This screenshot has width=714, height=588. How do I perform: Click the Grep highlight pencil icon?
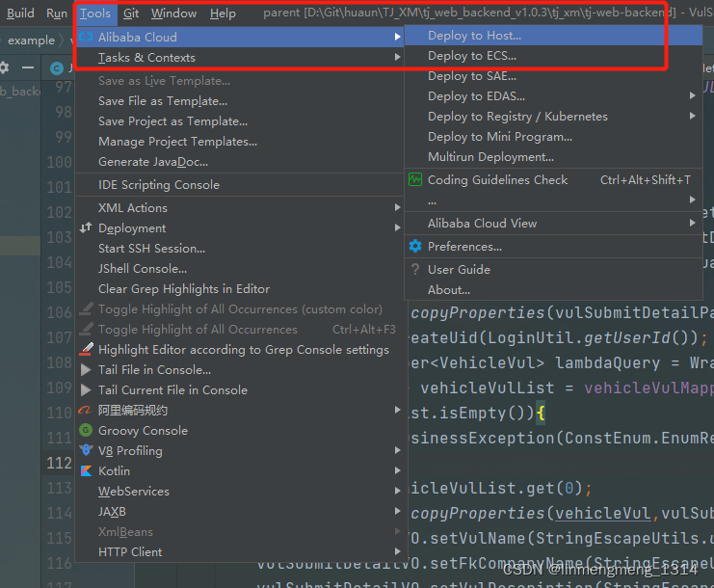pos(86,349)
